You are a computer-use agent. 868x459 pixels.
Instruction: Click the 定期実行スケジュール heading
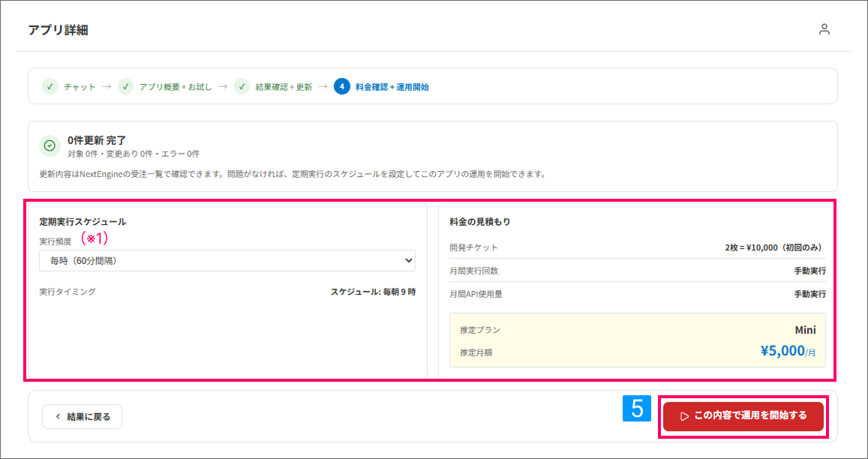click(83, 221)
